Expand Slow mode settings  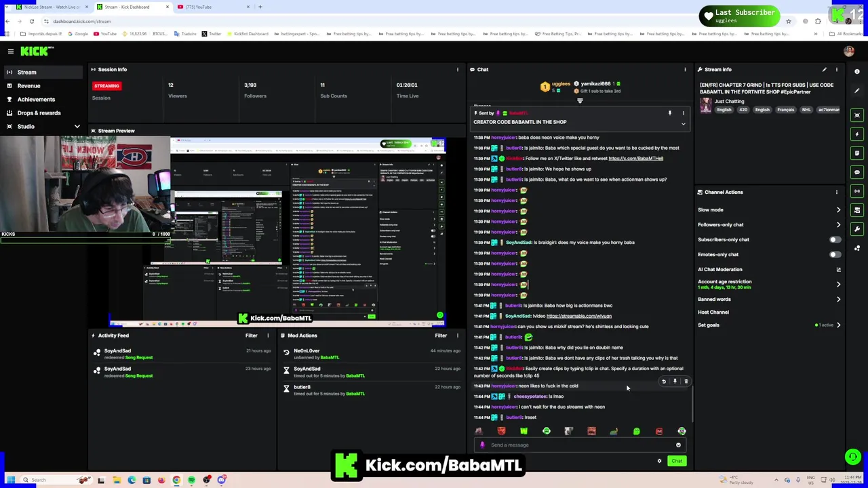838,209
